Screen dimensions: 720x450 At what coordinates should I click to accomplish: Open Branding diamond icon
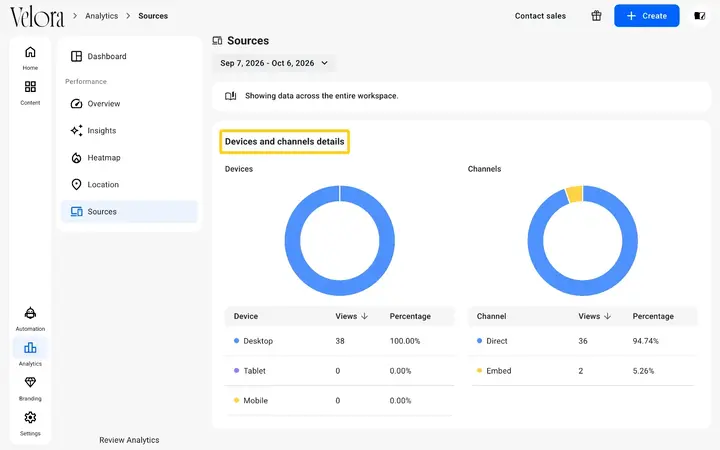click(30, 382)
